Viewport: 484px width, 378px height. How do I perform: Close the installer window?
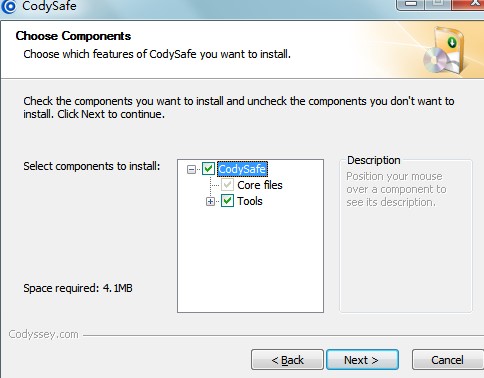click(x=470, y=4)
